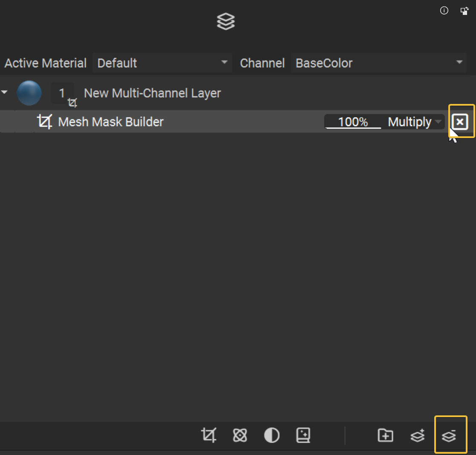Click the layers stack icon at panel top

(x=226, y=21)
